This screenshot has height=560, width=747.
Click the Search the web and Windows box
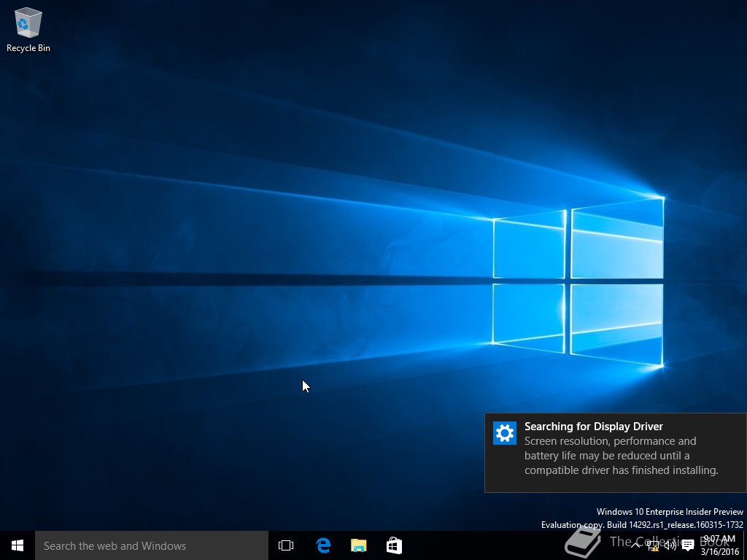(x=152, y=545)
